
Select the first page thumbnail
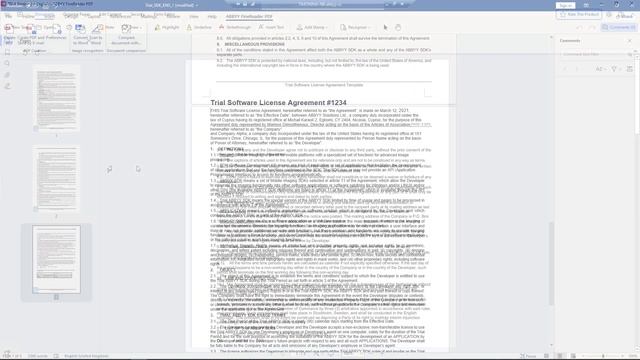click(x=56, y=98)
